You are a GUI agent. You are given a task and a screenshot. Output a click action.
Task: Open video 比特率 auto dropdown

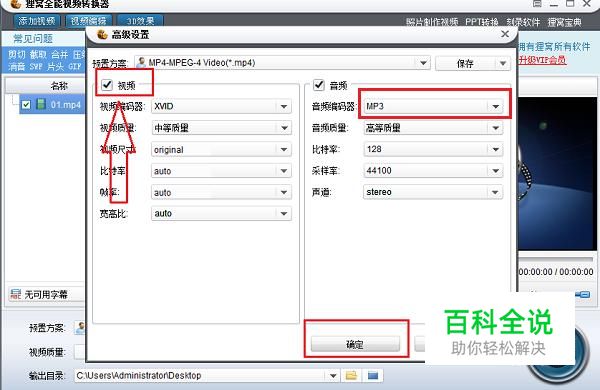click(221, 171)
